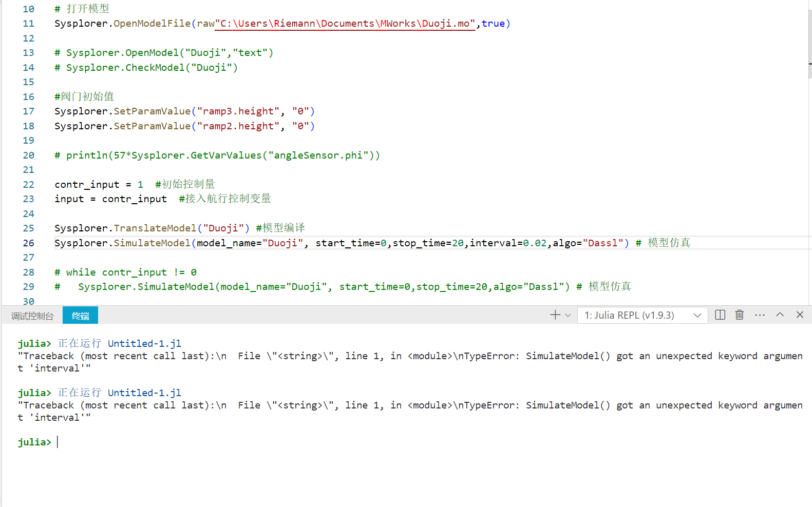Click the CheckModel comment on line 14
This screenshot has width=812, height=507.
(x=146, y=68)
